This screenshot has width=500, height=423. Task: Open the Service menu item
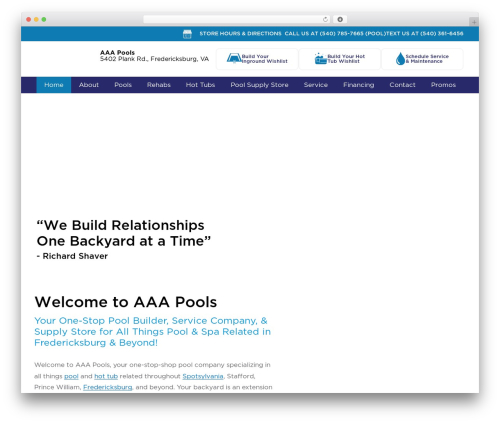pyautogui.click(x=316, y=85)
